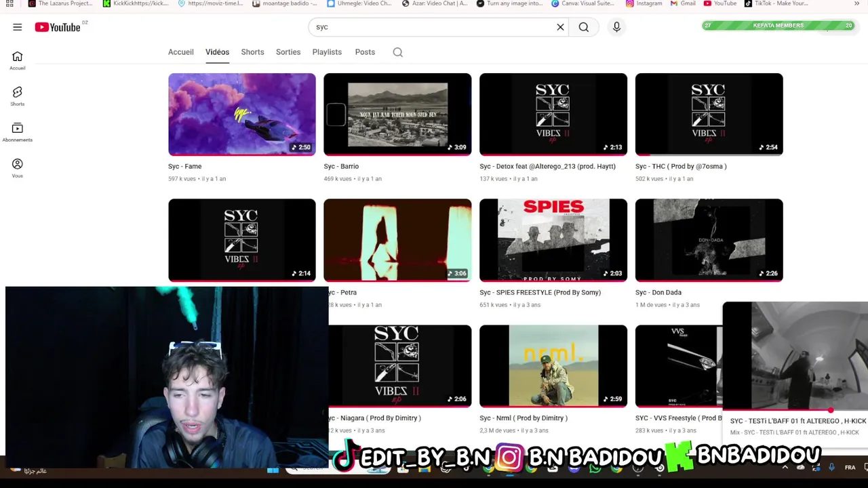The height and width of the screenshot is (488, 868).
Task: Open the Uhmegle Video Chat bookmark
Action: pyautogui.click(x=359, y=3)
